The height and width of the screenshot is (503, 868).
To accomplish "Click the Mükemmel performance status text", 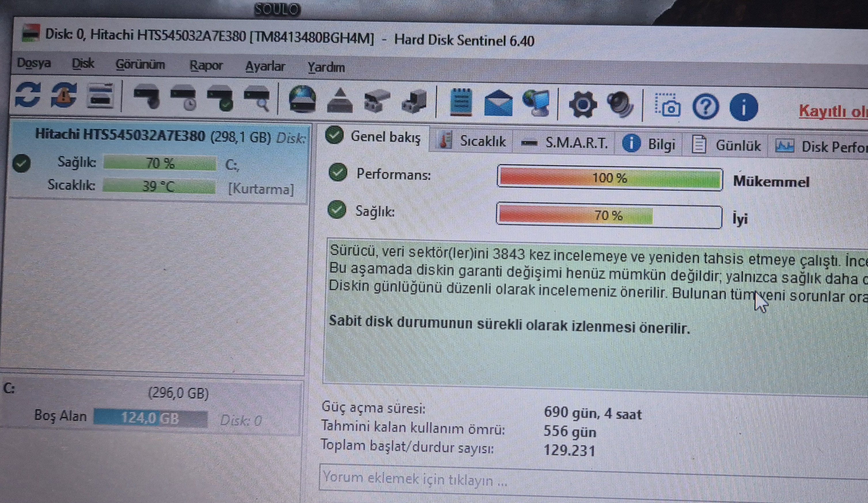I will (771, 181).
